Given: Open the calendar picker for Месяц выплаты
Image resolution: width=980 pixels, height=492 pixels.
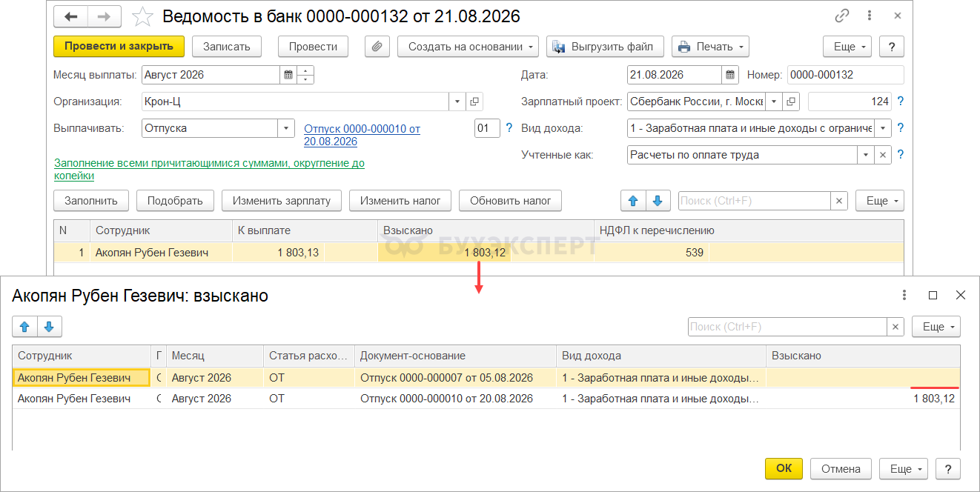Looking at the screenshot, I should (288, 75).
